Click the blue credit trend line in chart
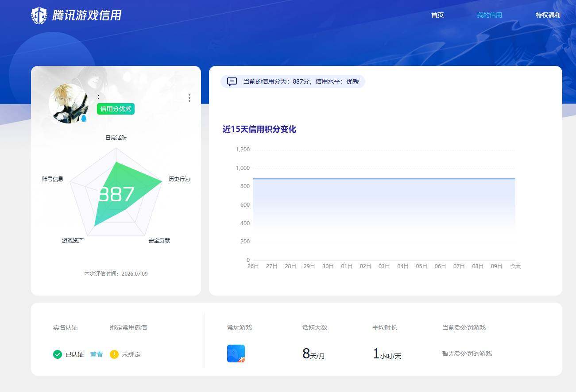 (x=384, y=179)
